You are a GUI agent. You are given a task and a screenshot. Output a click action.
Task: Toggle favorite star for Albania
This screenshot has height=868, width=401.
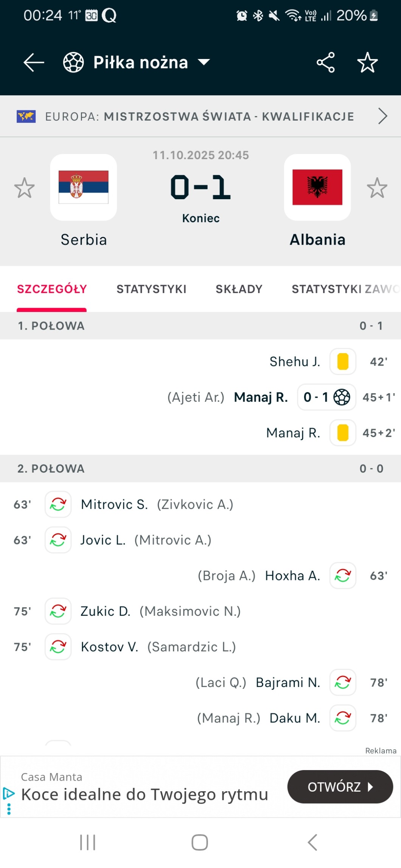click(x=377, y=188)
